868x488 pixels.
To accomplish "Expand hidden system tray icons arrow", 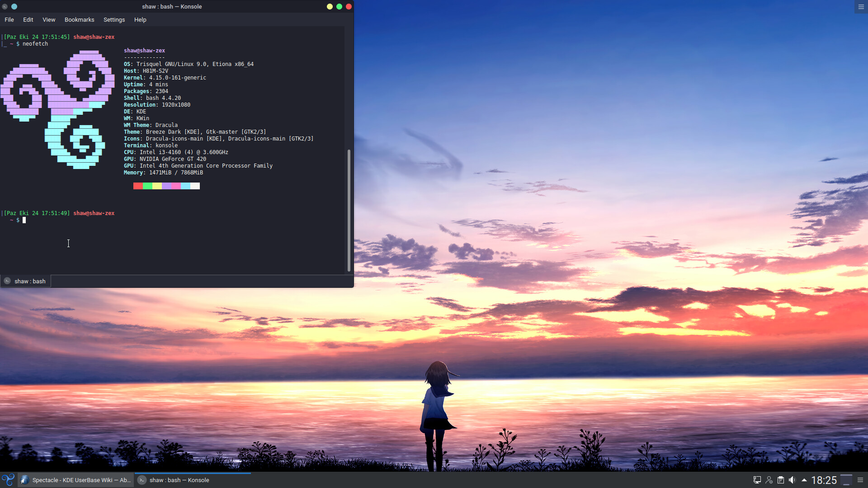I will (804, 480).
